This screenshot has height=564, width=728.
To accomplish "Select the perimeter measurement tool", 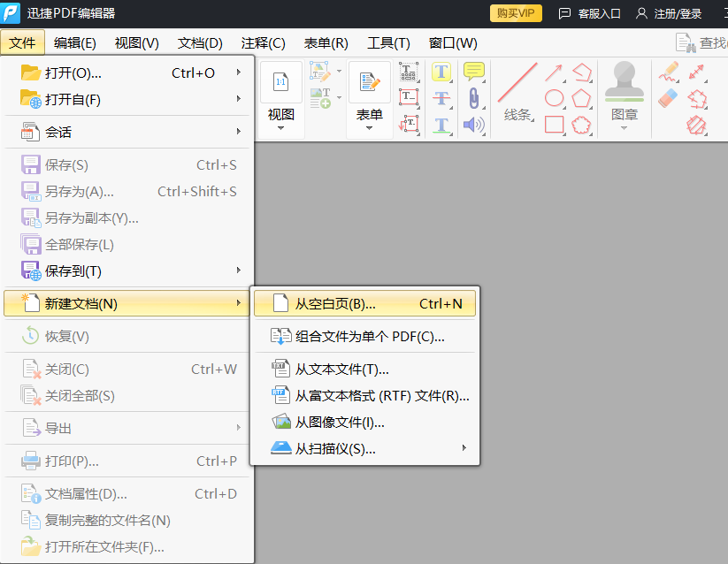I will [x=696, y=98].
